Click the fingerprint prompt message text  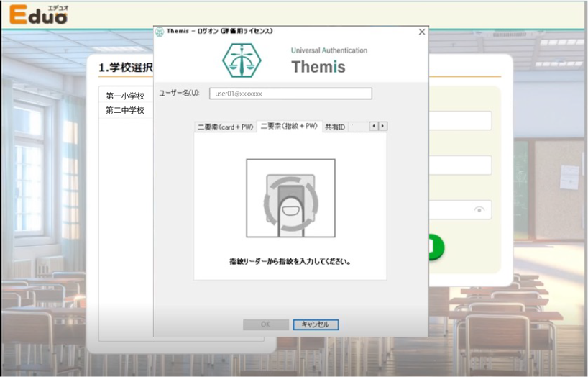pos(290,261)
